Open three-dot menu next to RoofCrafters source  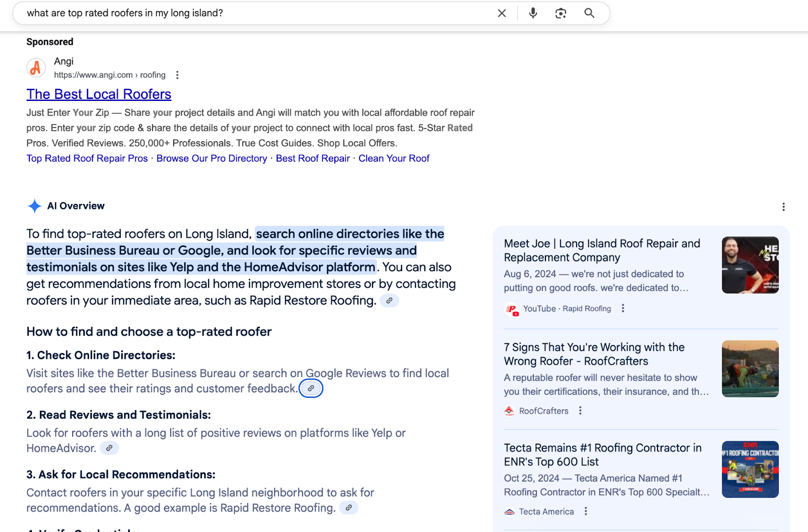580,411
